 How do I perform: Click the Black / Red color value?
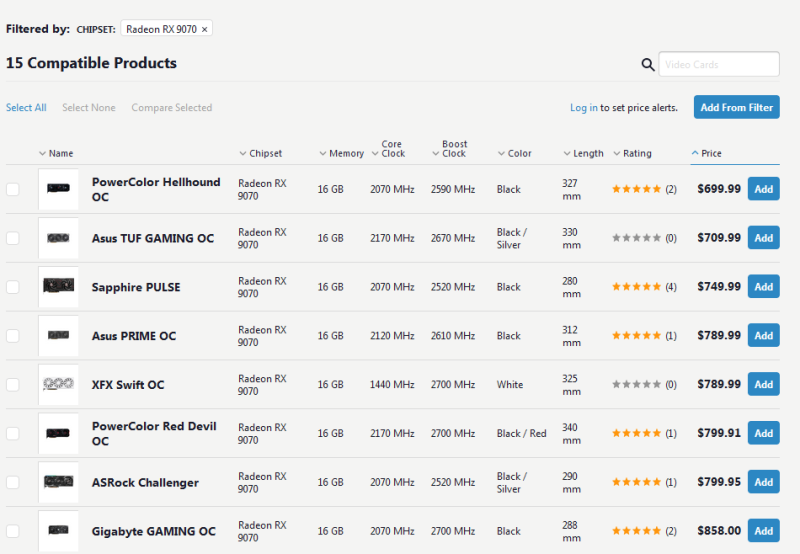pos(521,434)
